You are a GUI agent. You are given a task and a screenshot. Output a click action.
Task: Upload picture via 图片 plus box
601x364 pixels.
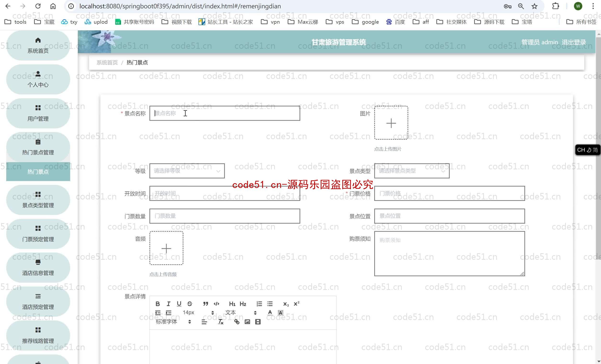(391, 123)
